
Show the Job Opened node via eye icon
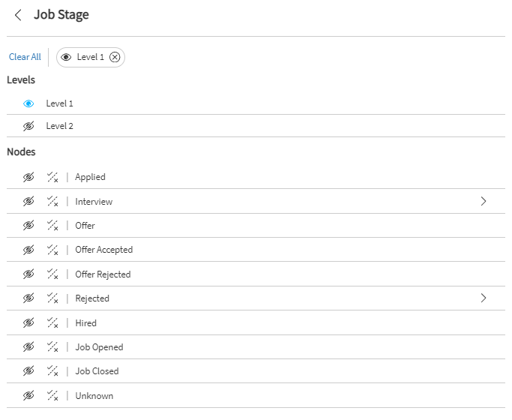pos(28,347)
